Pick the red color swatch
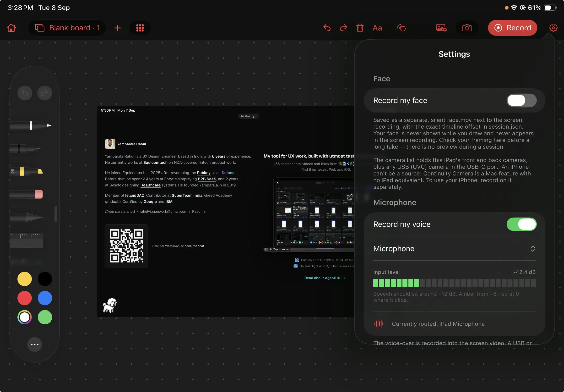Screen dimensions: 564x392 (x=25, y=298)
